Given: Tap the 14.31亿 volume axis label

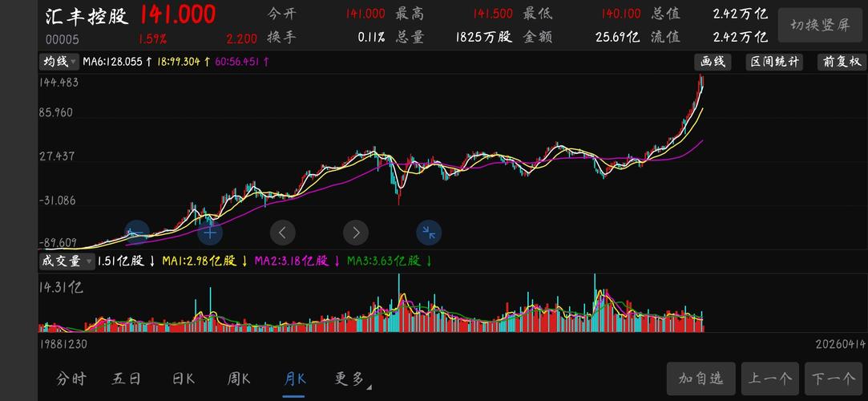Looking at the screenshot, I should (62, 287).
